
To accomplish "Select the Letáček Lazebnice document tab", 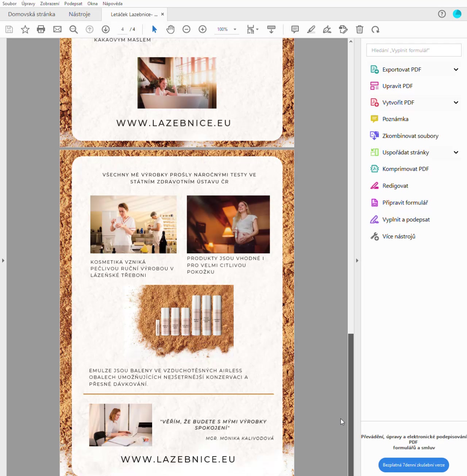I will [134, 14].
